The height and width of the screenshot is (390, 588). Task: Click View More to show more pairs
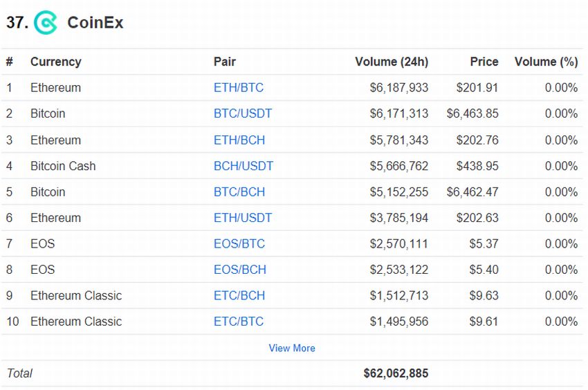[292, 348]
